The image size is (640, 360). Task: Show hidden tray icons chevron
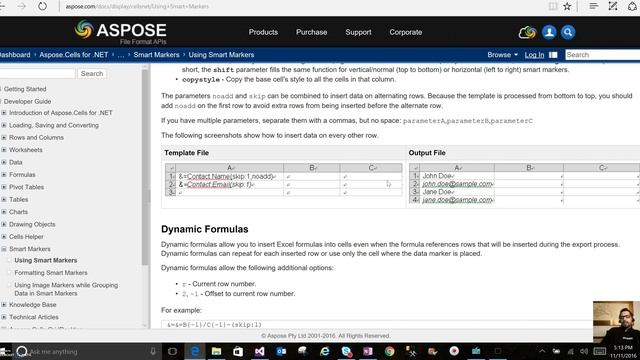click(542, 351)
